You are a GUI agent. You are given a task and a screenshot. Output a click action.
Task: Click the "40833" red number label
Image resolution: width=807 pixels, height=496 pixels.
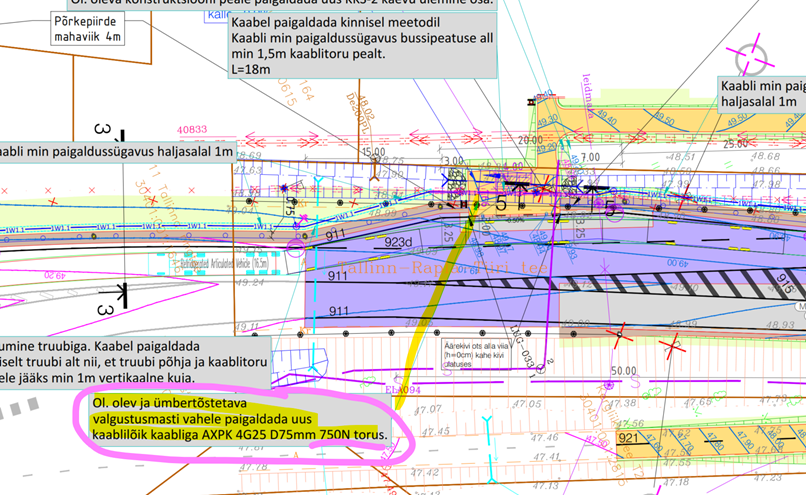[x=191, y=129]
